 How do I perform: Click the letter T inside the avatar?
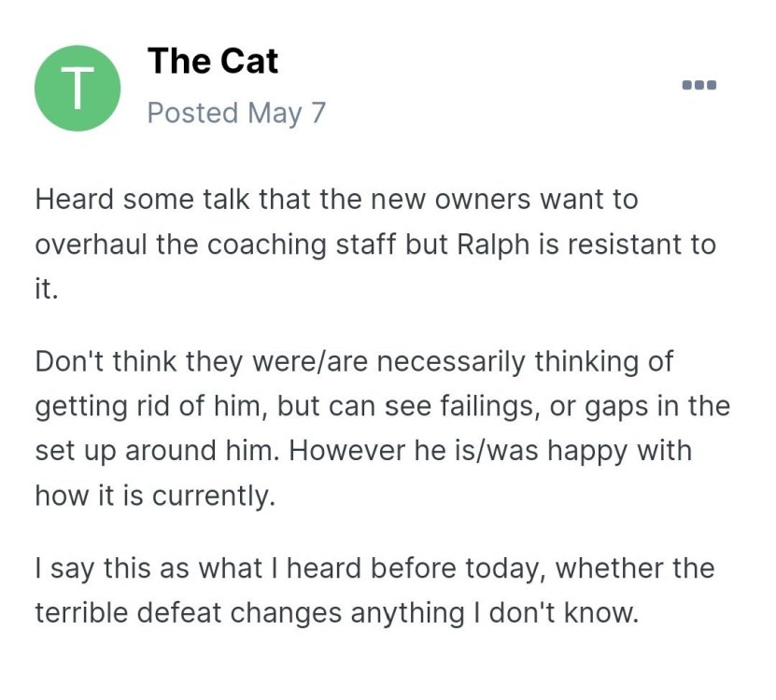pos(78,90)
